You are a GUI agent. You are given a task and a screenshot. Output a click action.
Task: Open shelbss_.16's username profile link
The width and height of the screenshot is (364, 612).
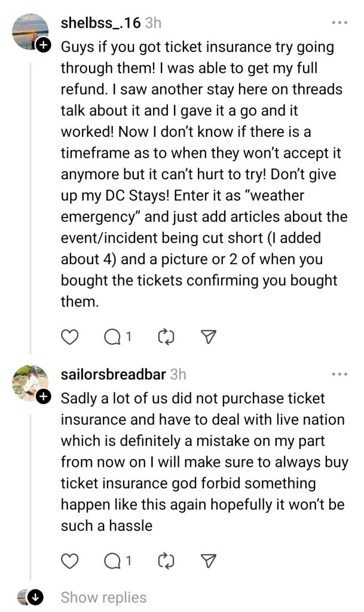coord(100,23)
